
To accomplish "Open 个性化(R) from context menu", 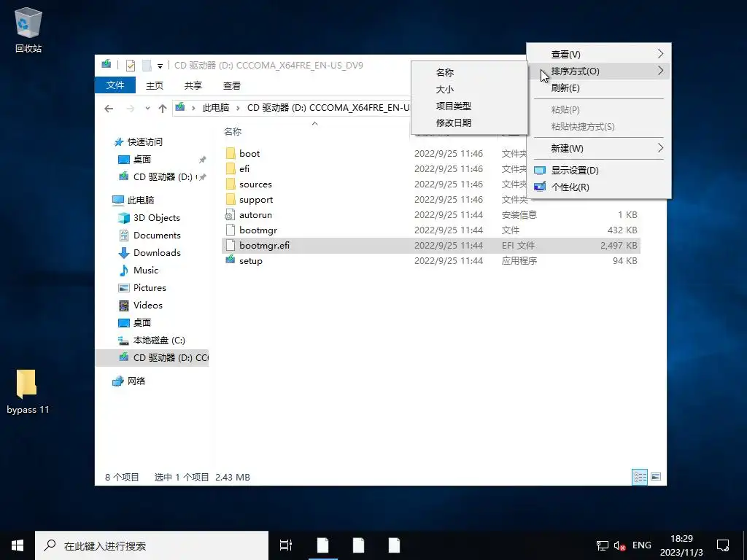I will click(599, 187).
